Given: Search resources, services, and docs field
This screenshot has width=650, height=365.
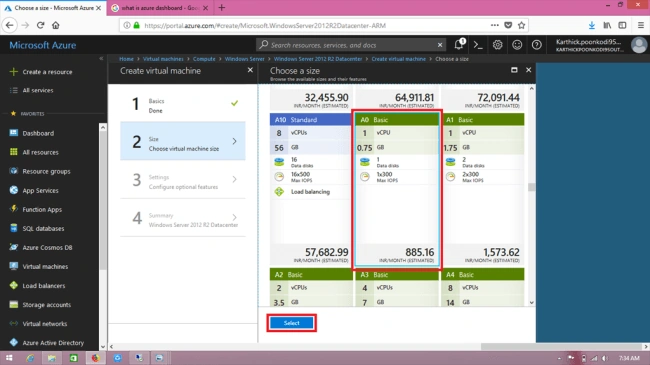Looking at the screenshot, I should pos(350,45).
